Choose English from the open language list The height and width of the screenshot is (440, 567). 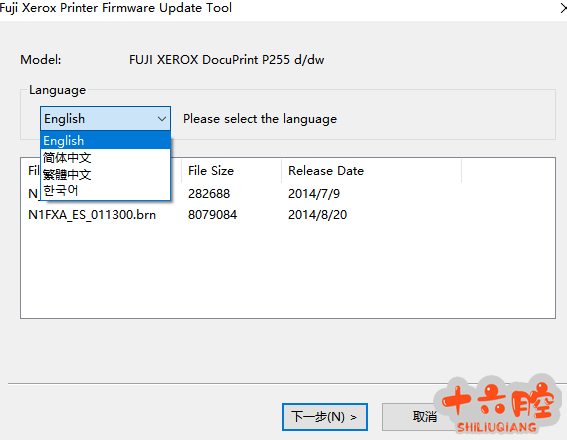click(x=105, y=140)
